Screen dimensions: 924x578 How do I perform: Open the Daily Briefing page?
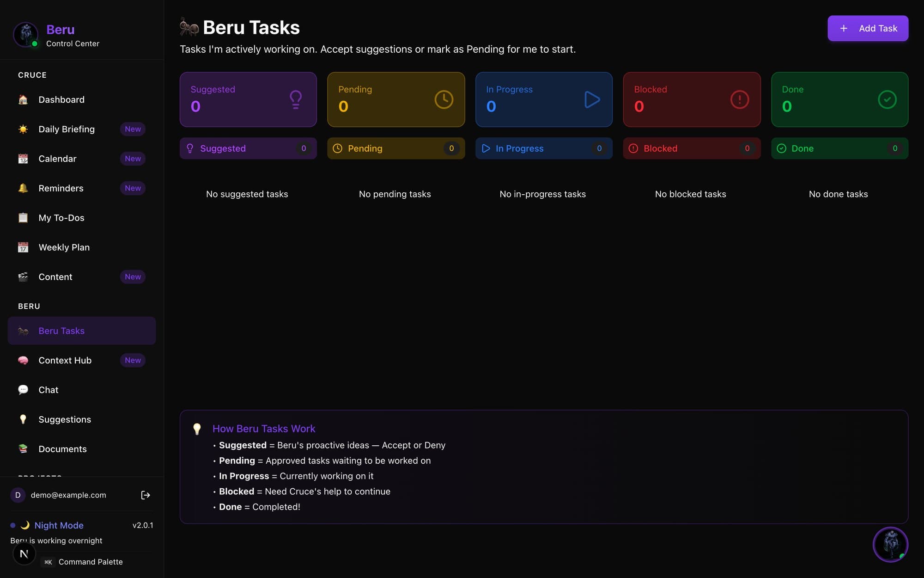82,129
